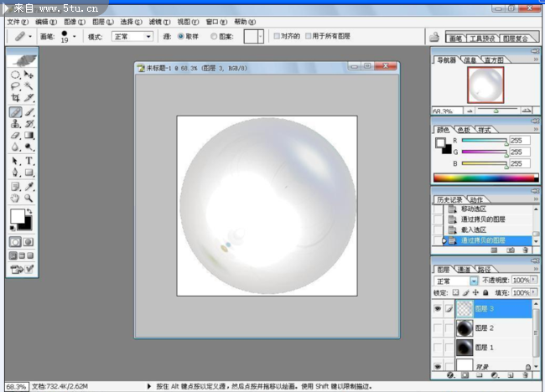The image size is (545, 392).
Task: Open the 滤镜 menu
Action: (x=158, y=22)
